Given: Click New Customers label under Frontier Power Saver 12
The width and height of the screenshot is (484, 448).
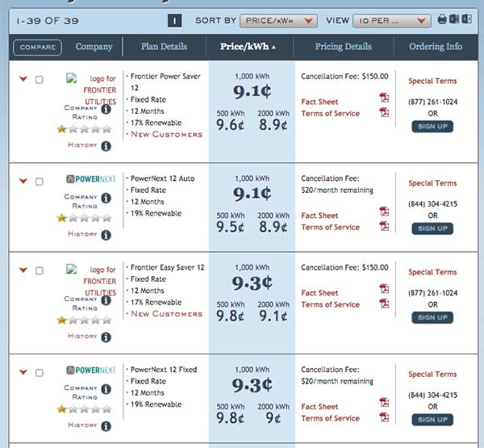Looking at the screenshot, I should click(x=167, y=134).
